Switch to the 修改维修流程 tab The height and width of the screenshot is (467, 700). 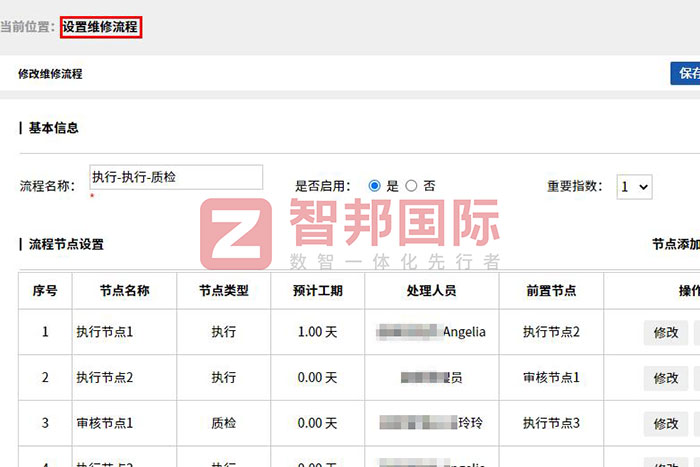(x=50, y=74)
